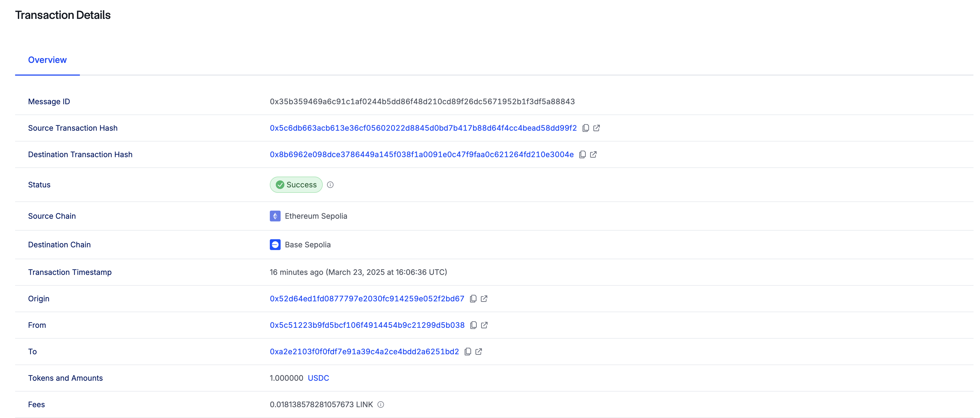Open To address external link icon
This screenshot has height=418, width=980.
tap(479, 352)
